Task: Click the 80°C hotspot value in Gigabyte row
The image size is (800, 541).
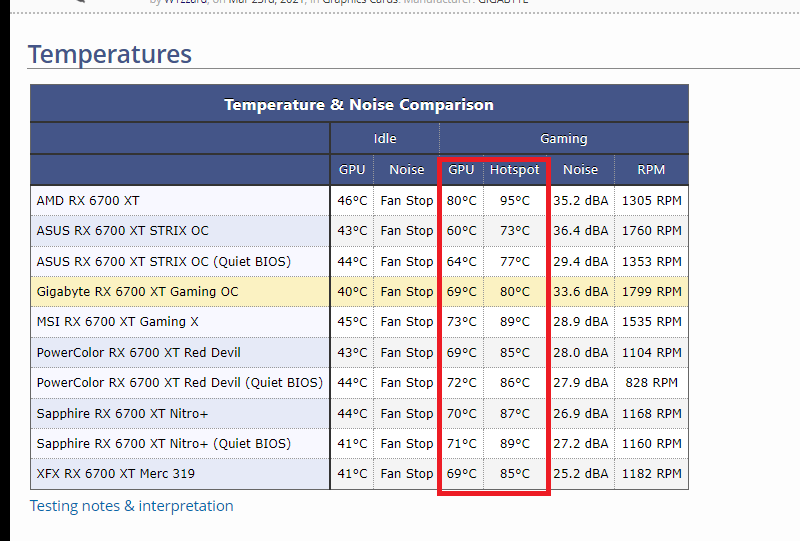Action: tap(515, 291)
